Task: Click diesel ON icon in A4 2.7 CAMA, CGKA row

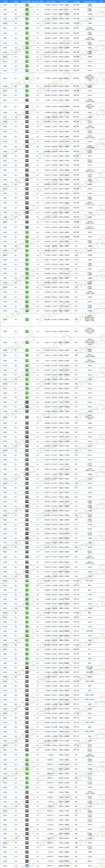Action: [27, 198]
